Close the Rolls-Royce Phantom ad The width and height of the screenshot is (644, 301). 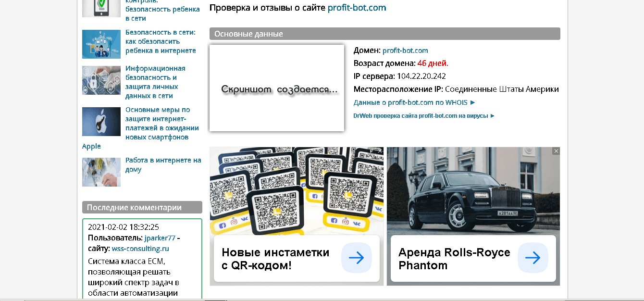[x=556, y=151]
